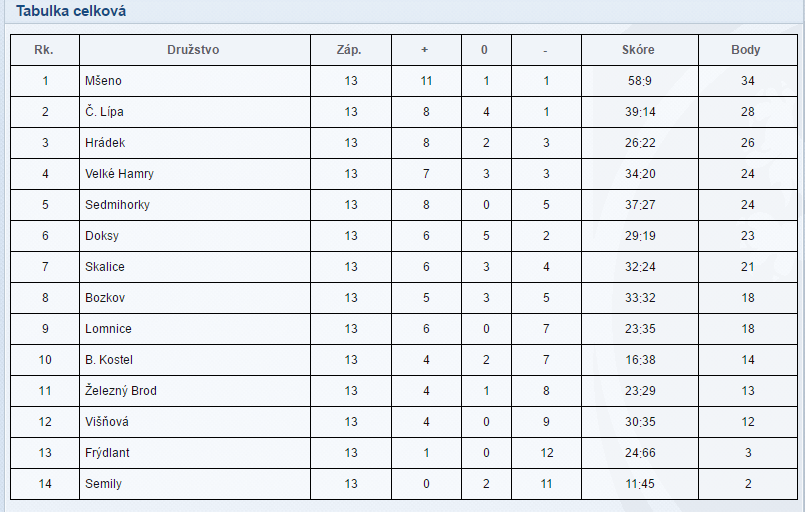Click the Družstvo column header

(193, 50)
